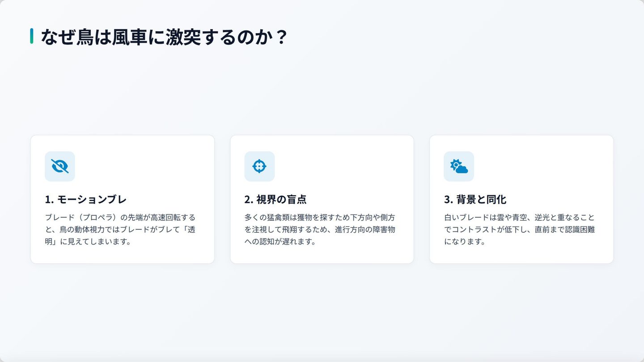The width and height of the screenshot is (644, 362).
Task: Select the first card about motion blur
Action: [123, 199]
